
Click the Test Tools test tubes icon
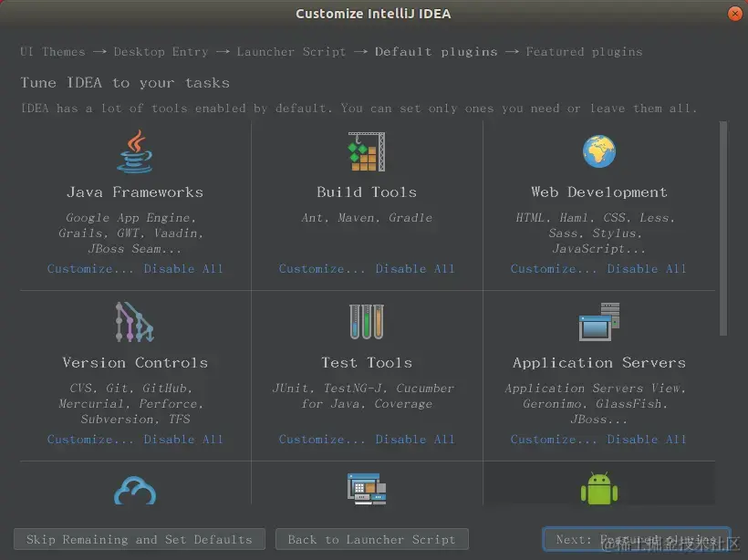click(x=367, y=322)
